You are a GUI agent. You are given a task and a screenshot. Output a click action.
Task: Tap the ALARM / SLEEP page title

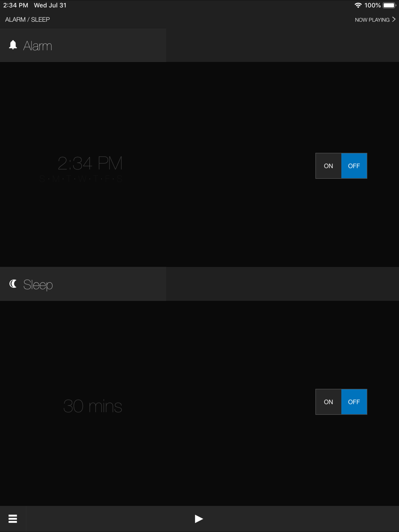[x=27, y=19]
